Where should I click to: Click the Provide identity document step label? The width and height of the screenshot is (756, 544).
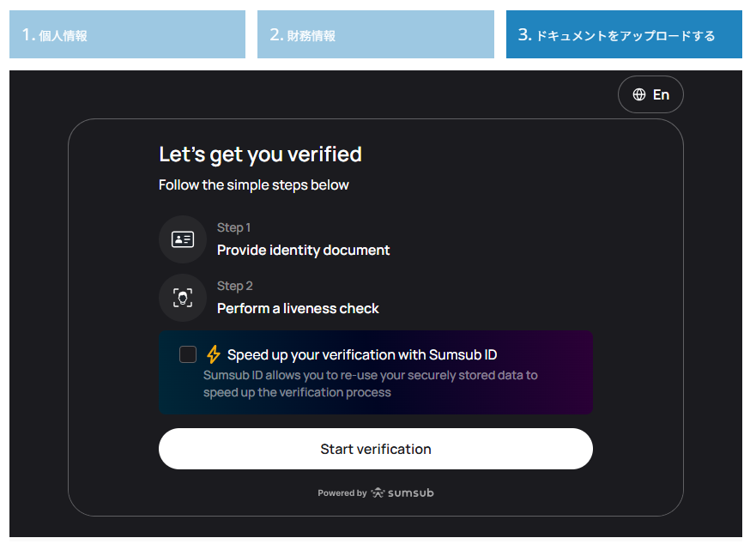tap(303, 251)
